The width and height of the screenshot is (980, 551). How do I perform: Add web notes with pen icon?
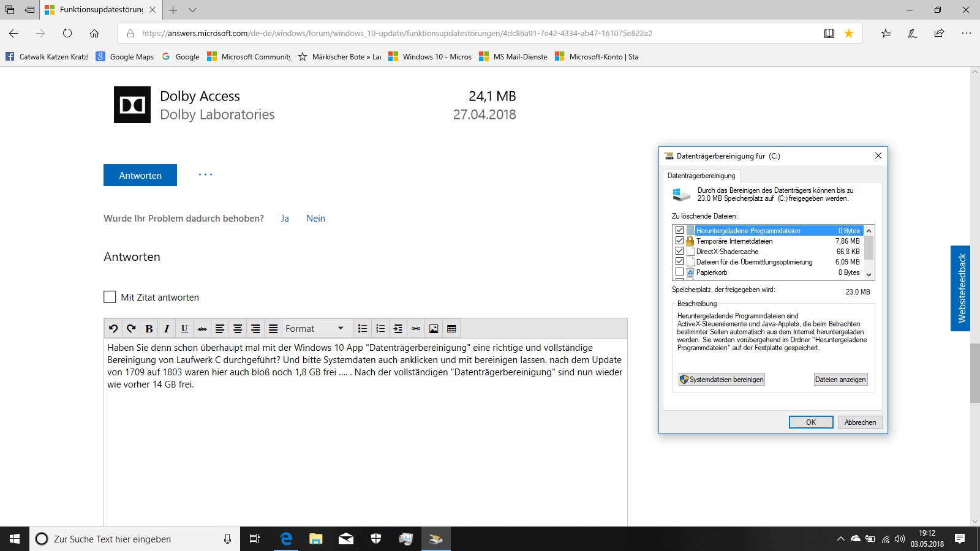pos(913,34)
